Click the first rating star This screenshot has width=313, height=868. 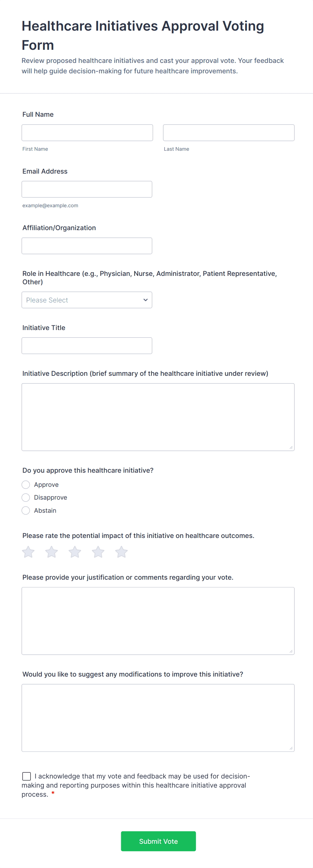[x=28, y=552]
